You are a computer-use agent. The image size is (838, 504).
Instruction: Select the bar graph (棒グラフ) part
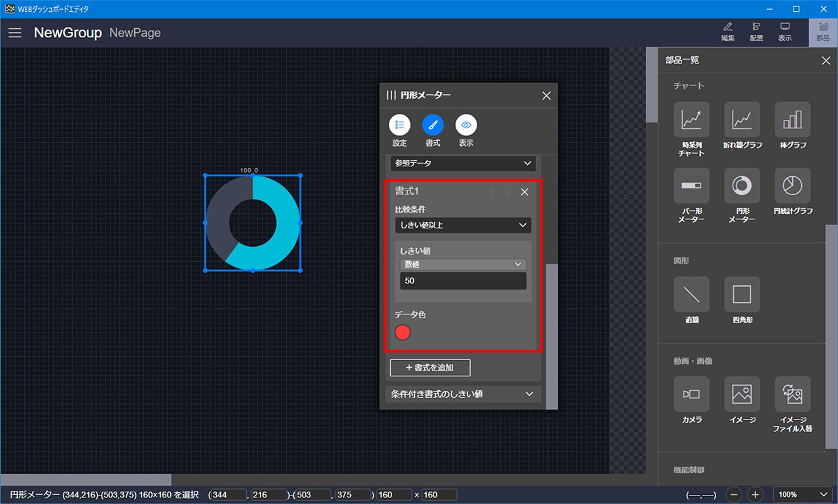792,120
